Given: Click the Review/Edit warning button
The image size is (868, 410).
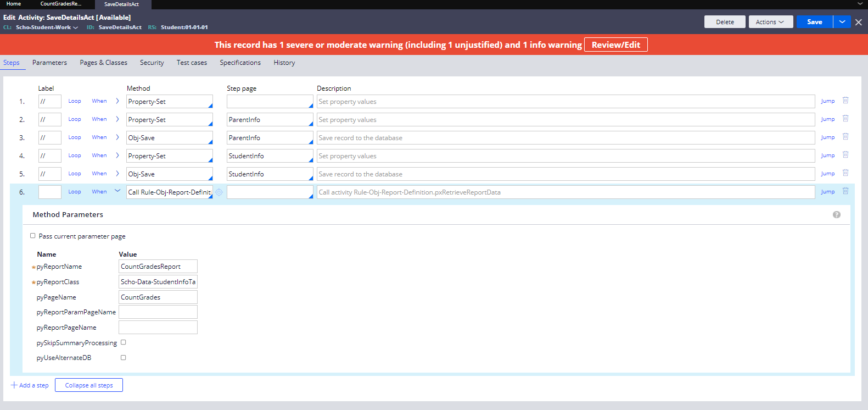Looking at the screenshot, I should point(615,45).
